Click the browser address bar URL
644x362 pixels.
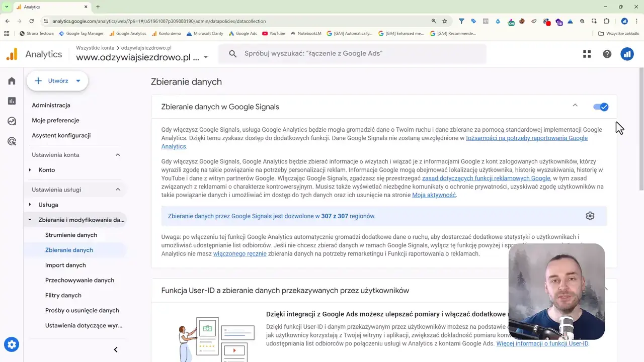[x=159, y=21]
